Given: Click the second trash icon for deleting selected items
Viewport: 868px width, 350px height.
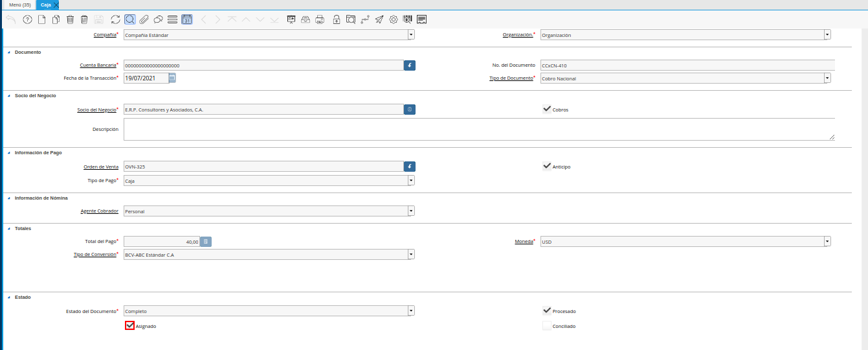Looking at the screenshot, I should [x=84, y=19].
